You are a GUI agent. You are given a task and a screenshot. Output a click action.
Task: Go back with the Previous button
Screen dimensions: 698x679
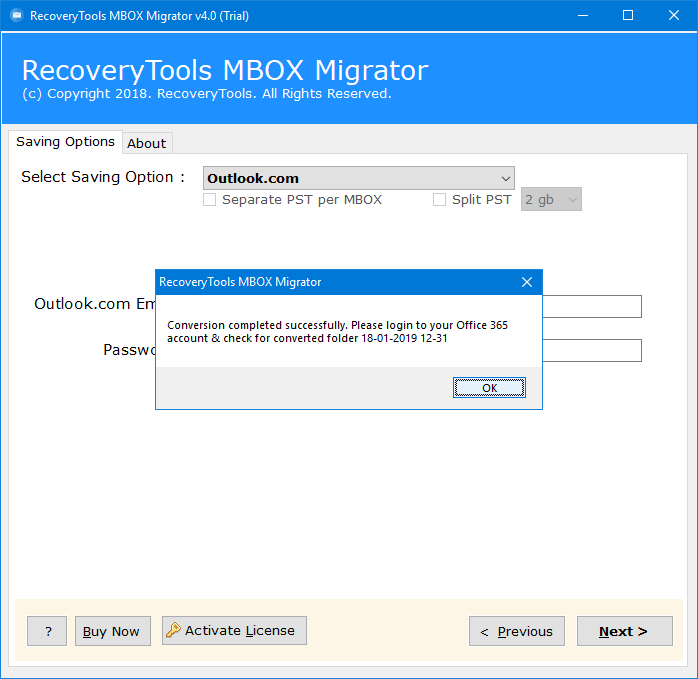pos(516,631)
